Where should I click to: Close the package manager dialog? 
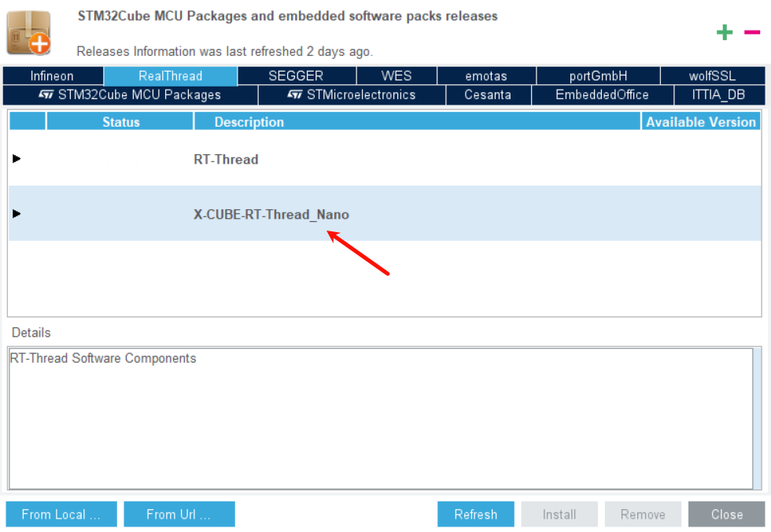pos(726,515)
